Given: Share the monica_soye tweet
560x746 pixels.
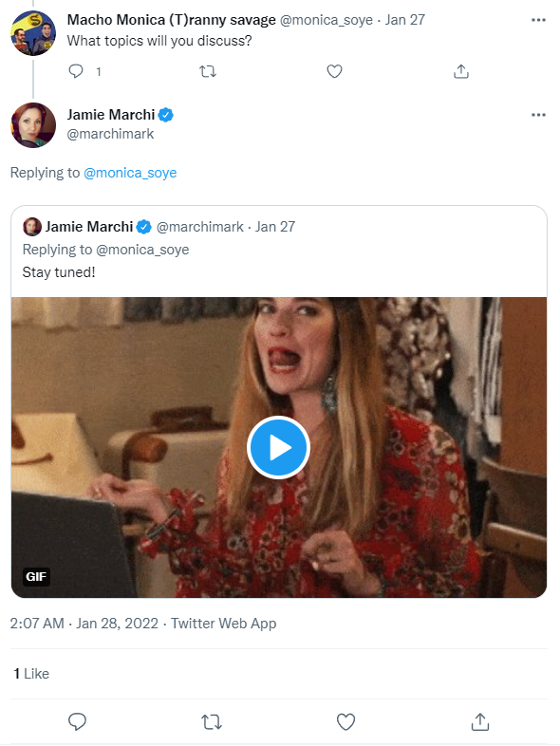Looking at the screenshot, I should point(461,71).
